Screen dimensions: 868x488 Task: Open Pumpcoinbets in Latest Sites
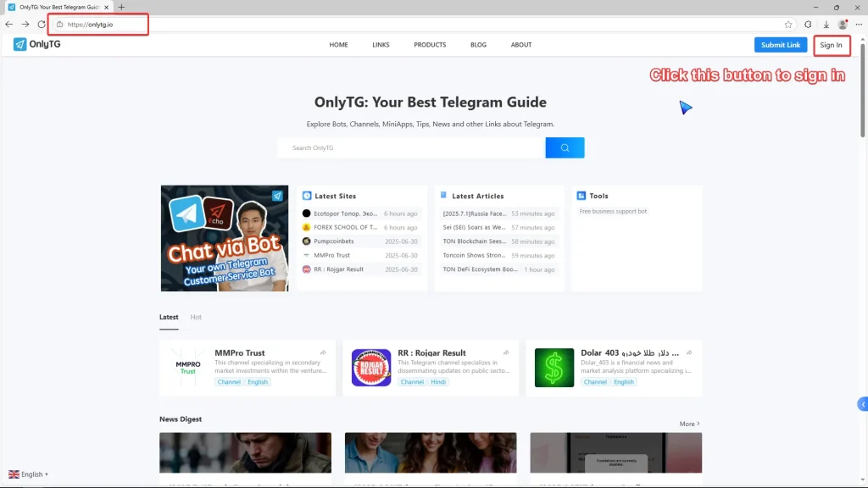coord(334,241)
